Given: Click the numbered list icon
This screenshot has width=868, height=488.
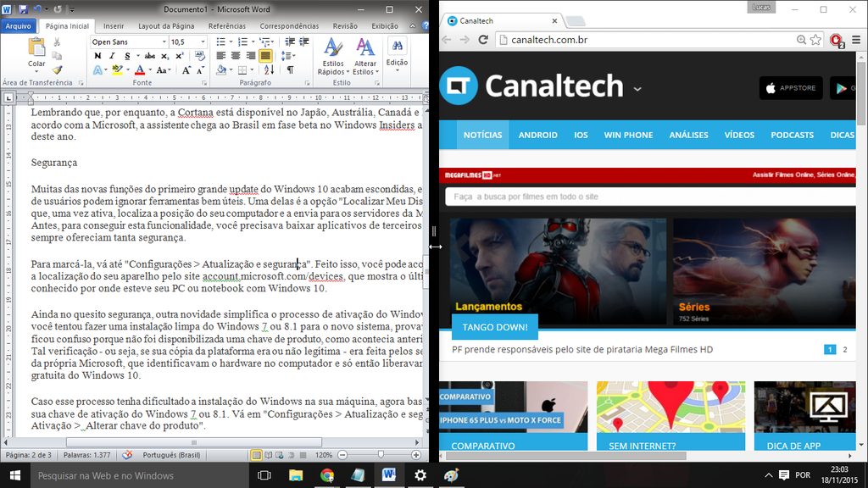Looking at the screenshot, I should click(x=242, y=42).
